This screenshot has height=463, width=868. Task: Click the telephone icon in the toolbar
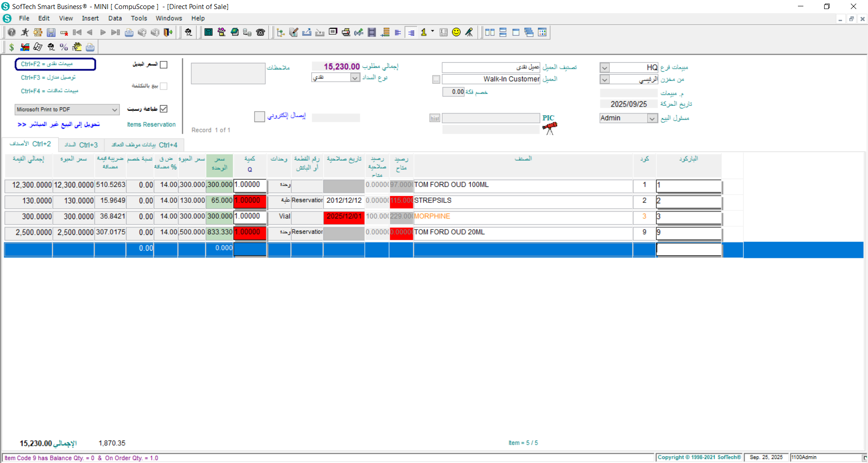point(261,32)
